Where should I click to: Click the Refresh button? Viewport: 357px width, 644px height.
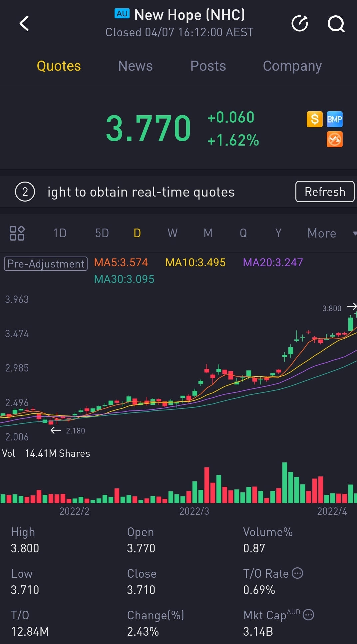(325, 192)
